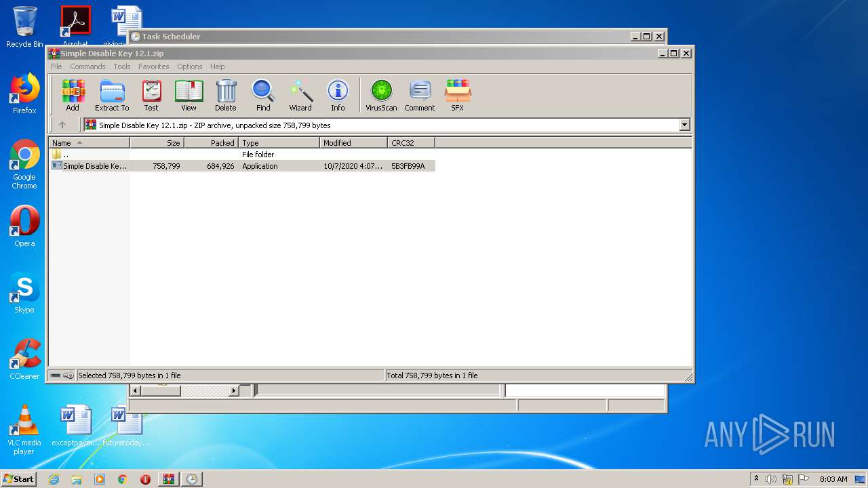
Task: Open Firefox desktop shortcut
Action: [x=24, y=94]
